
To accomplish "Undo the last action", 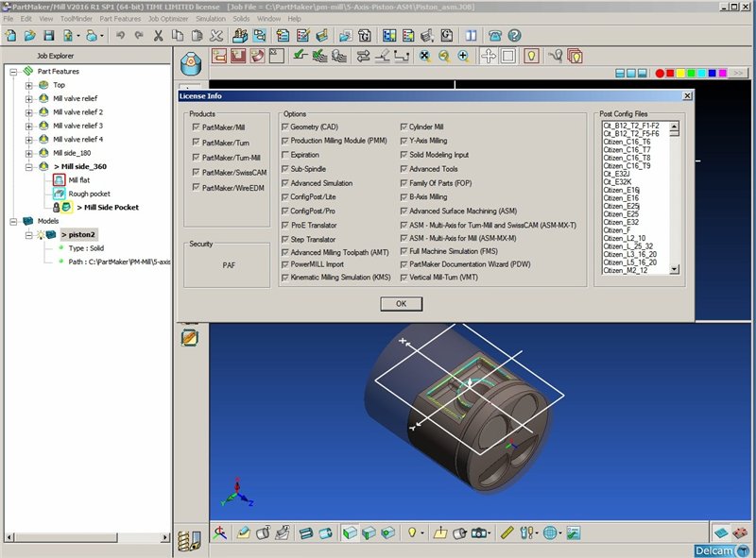I will 121,36.
